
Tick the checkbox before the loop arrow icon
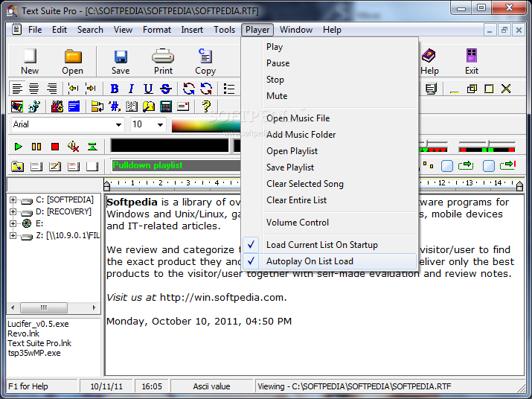point(447,166)
